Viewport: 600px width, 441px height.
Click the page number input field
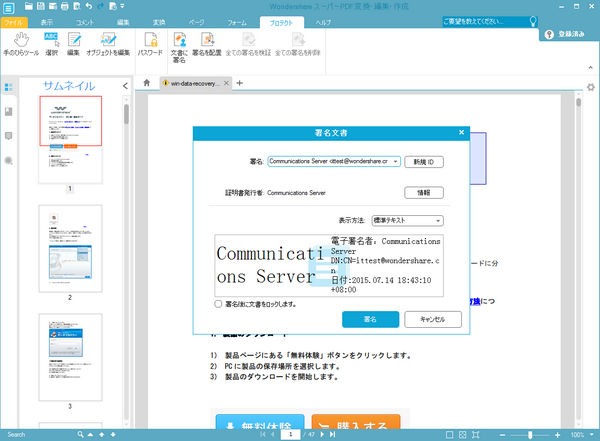tap(291, 434)
